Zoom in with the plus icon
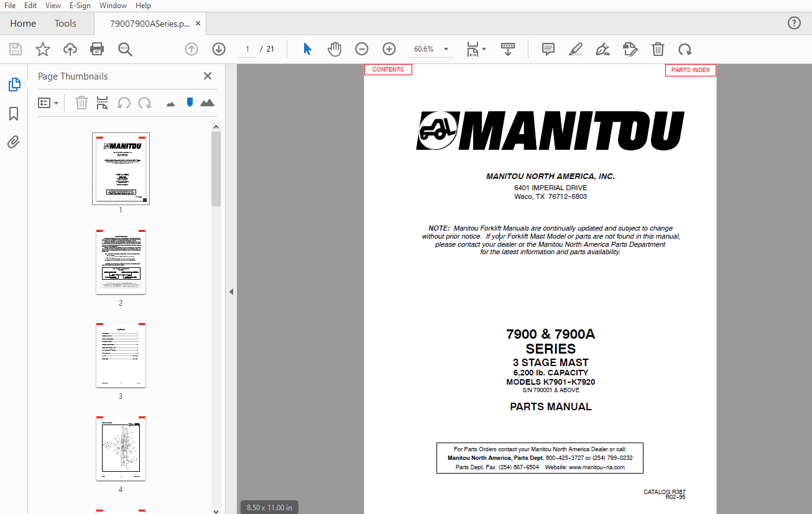This screenshot has height=514, width=812. tap(389, 49)
